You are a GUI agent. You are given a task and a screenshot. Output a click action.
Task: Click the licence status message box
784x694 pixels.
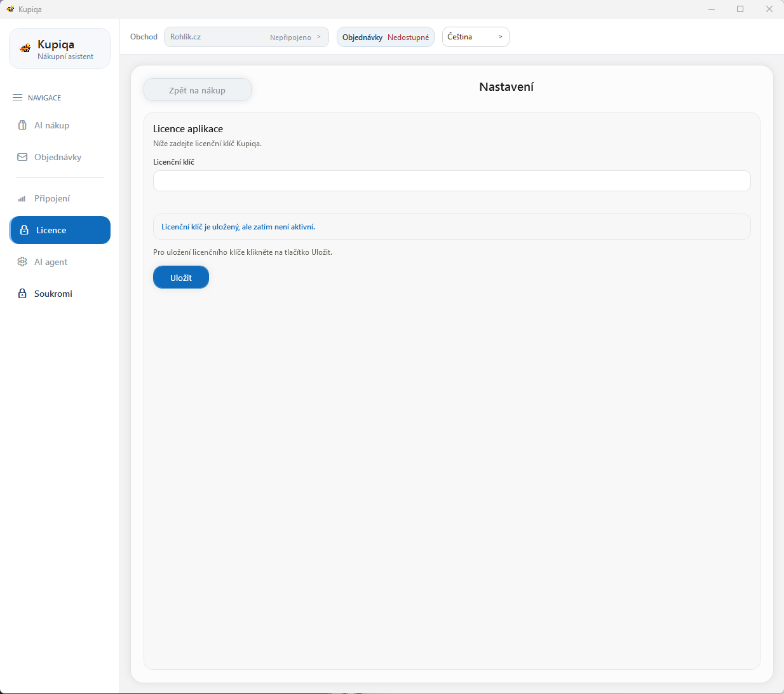click(x=452, y=227)
